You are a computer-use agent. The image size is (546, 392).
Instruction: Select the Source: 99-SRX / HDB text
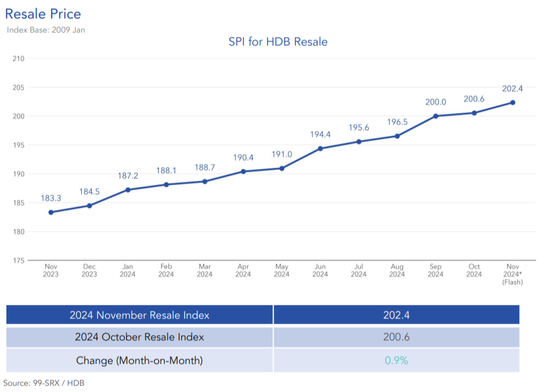click(44, 383)
